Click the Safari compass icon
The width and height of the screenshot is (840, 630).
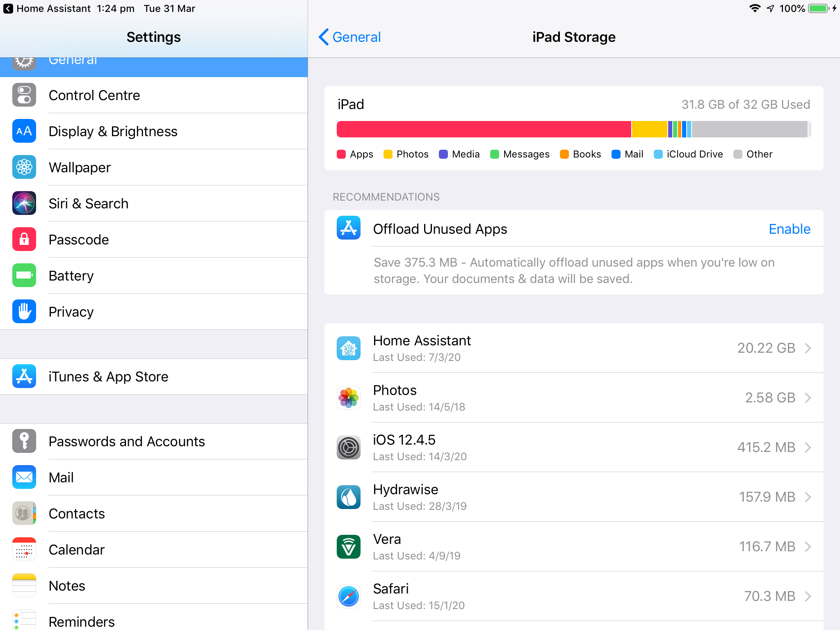(x=348, y=596)
